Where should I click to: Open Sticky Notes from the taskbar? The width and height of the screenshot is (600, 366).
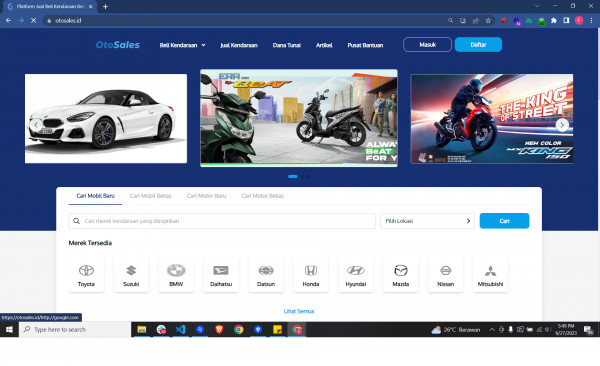point(277,329)
